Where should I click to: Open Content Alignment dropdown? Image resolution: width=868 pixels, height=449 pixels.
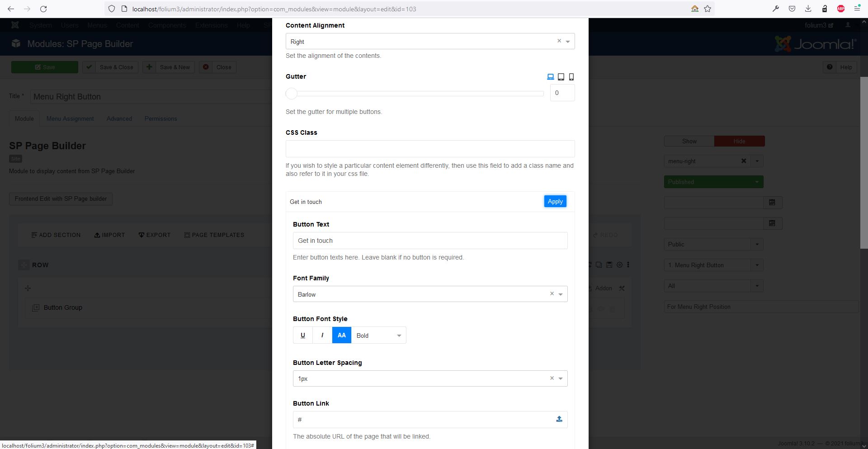point(430,41)
